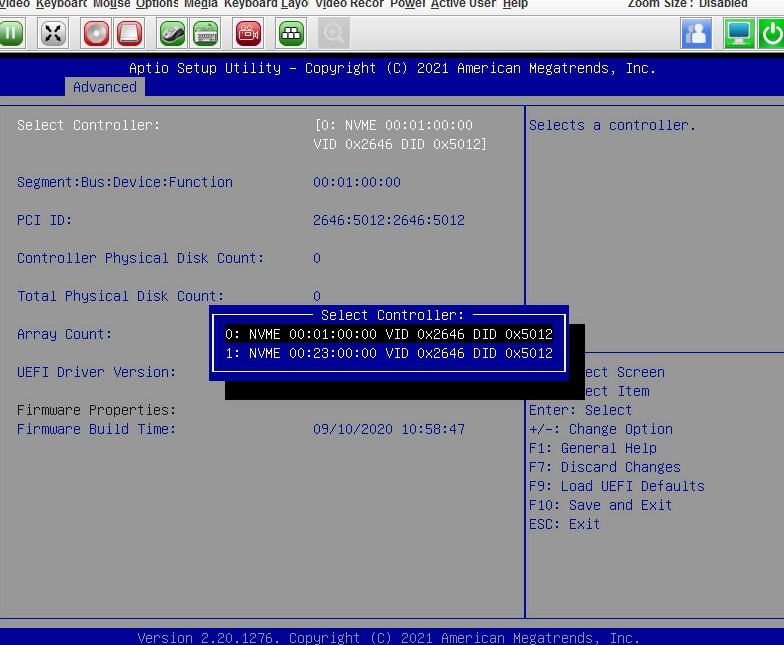Click the value 00:01:00:00 for Segment:Bus
Screen dimensions: 784x645
coord(357,182)
